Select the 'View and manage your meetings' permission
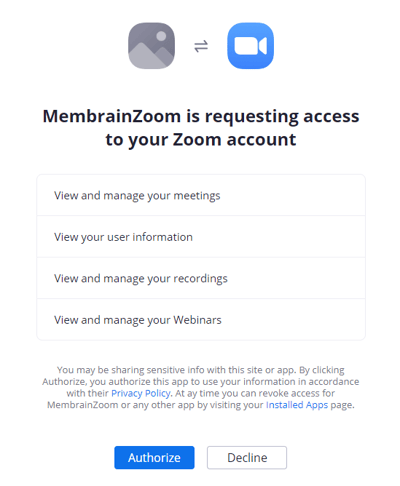This screenshot has height=486, width=400. point(201,195)
